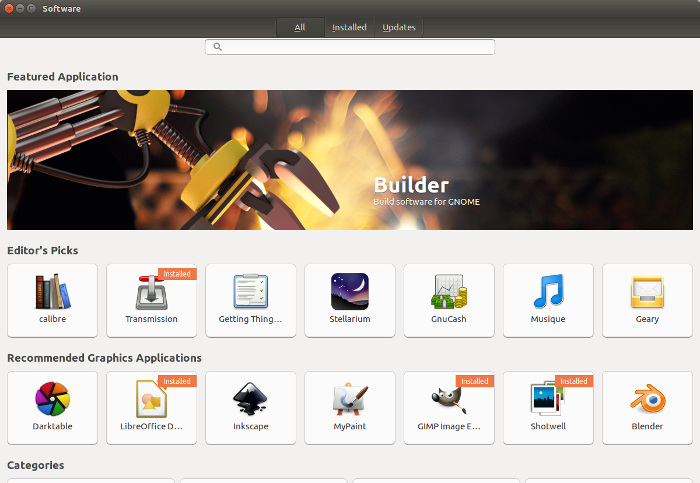Click the 'Getting Thing…' label text
The width and height of the screenshot is (700, 483).
[x=250, y=319]
